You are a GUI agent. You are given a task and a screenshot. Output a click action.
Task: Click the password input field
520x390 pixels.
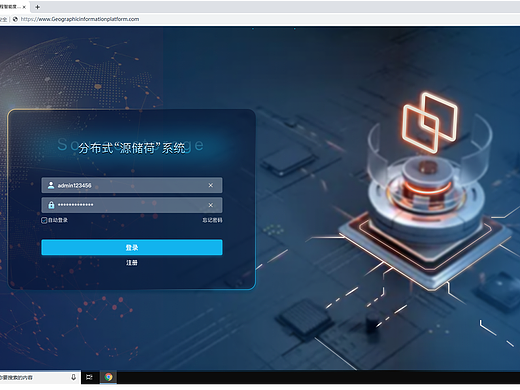point(132,205)
